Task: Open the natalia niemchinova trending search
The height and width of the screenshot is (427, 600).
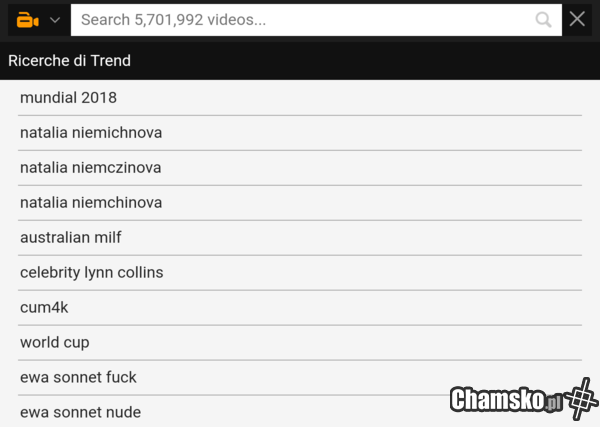Action: (91, 203)
